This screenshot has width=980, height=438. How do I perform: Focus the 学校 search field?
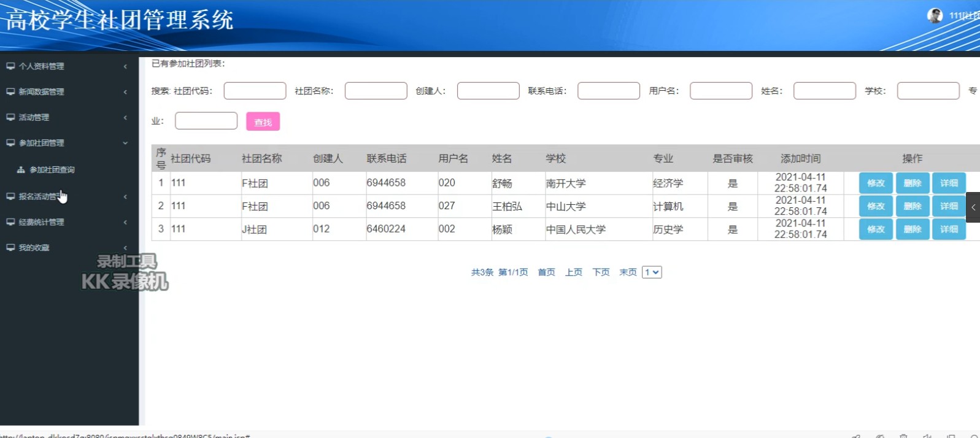928,91
